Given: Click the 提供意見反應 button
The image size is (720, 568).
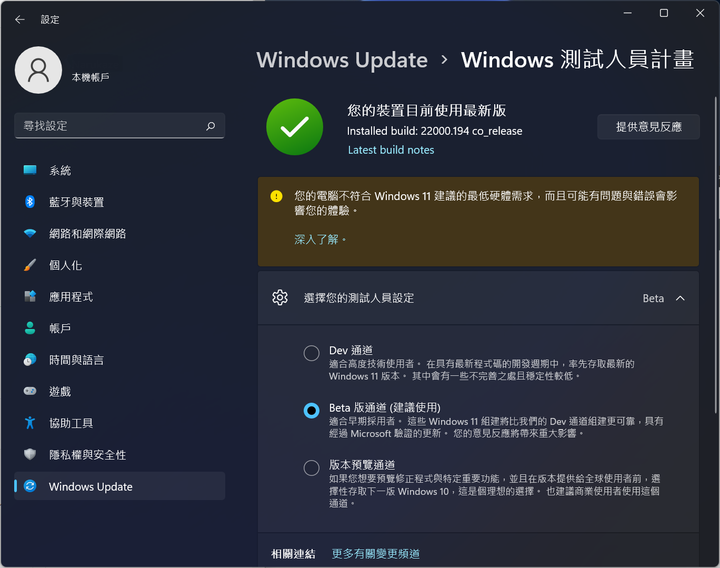Looking at the screenshot, I should pos(648,127).
